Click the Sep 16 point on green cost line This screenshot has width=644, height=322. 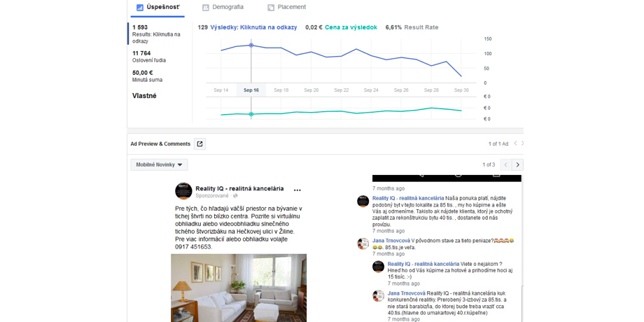tap(251, 114)
